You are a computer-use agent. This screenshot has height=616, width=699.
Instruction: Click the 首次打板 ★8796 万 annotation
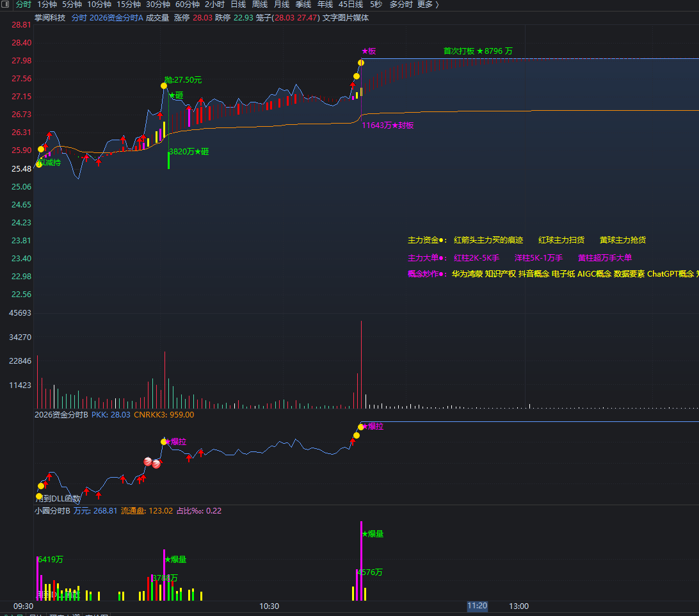(x=478, y=51)
